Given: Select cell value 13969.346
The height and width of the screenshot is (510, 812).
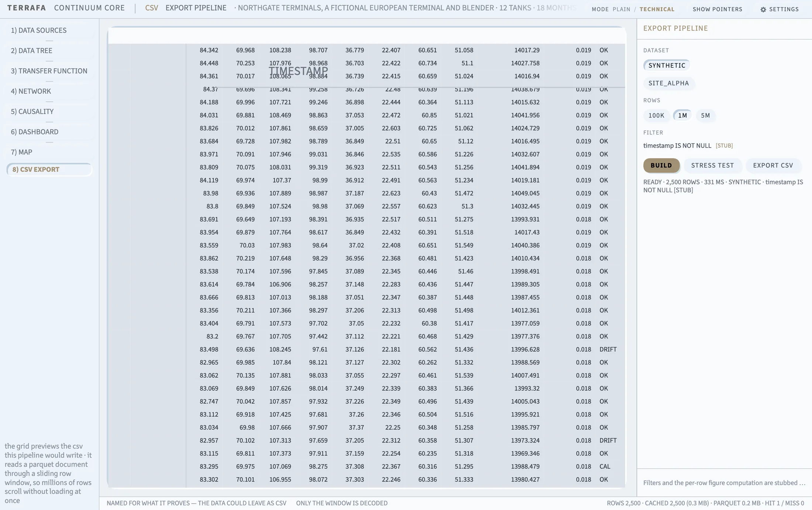Looking at the screenshot, I should pyautogui.click(x=525, y=454).
